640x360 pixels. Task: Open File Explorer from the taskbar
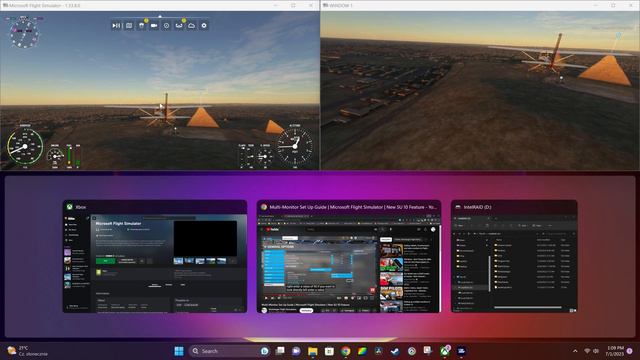point(313,351)
